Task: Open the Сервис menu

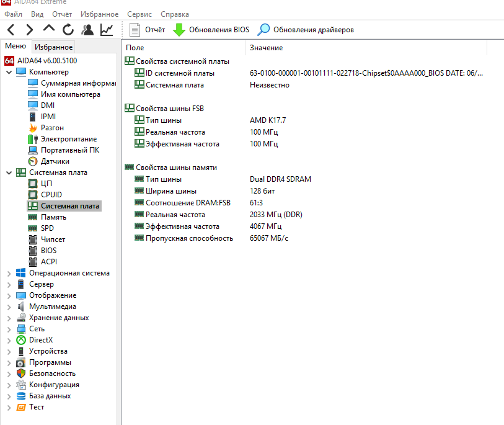Action: pyautogui.click(x=139, y=14)
